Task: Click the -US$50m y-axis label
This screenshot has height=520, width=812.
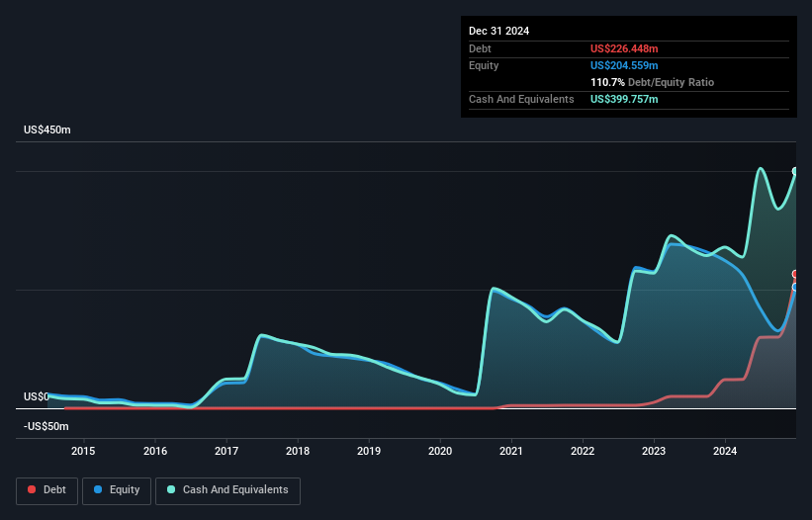Action: (46, 426)
